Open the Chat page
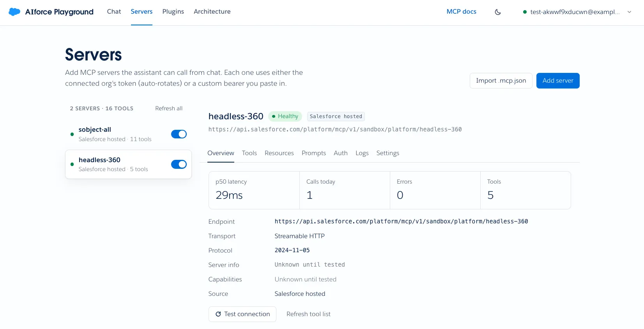Viewport: 644px width, 329px height. (114, 12)
